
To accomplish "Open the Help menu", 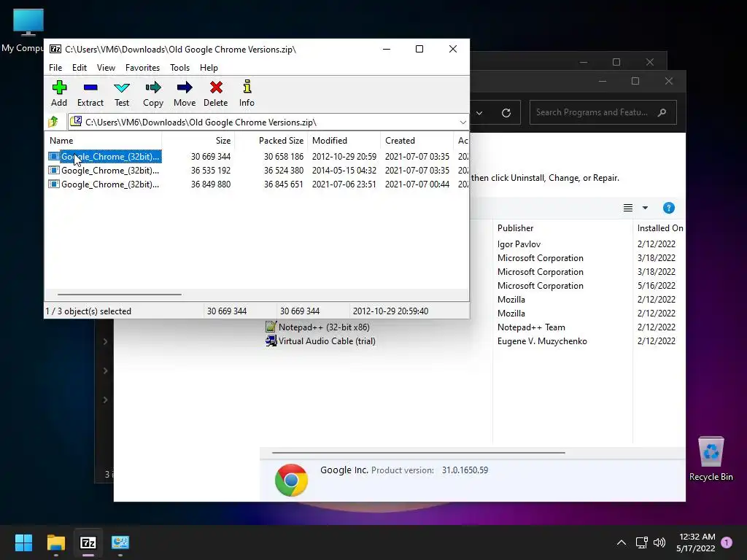I will point(209,68).
